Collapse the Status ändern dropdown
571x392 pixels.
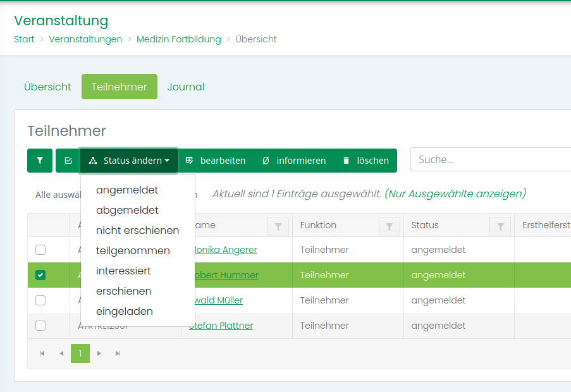[x=129, y=161]
